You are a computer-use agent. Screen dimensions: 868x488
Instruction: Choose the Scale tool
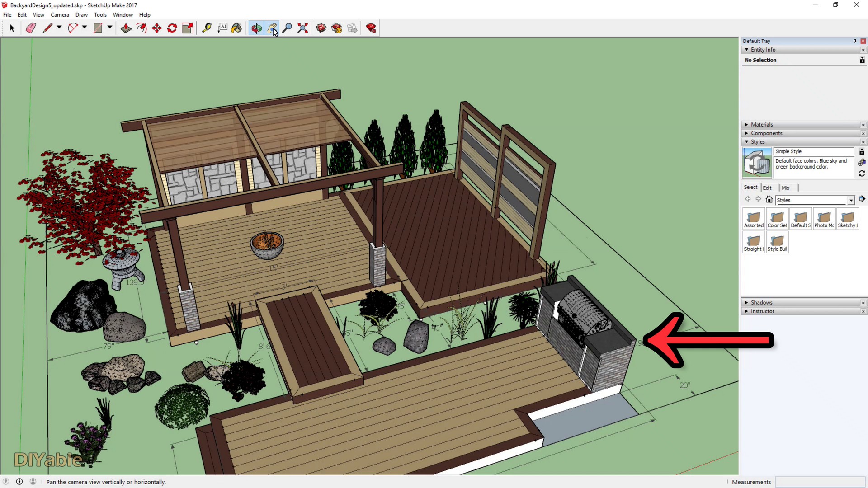[x=188, y=28]
